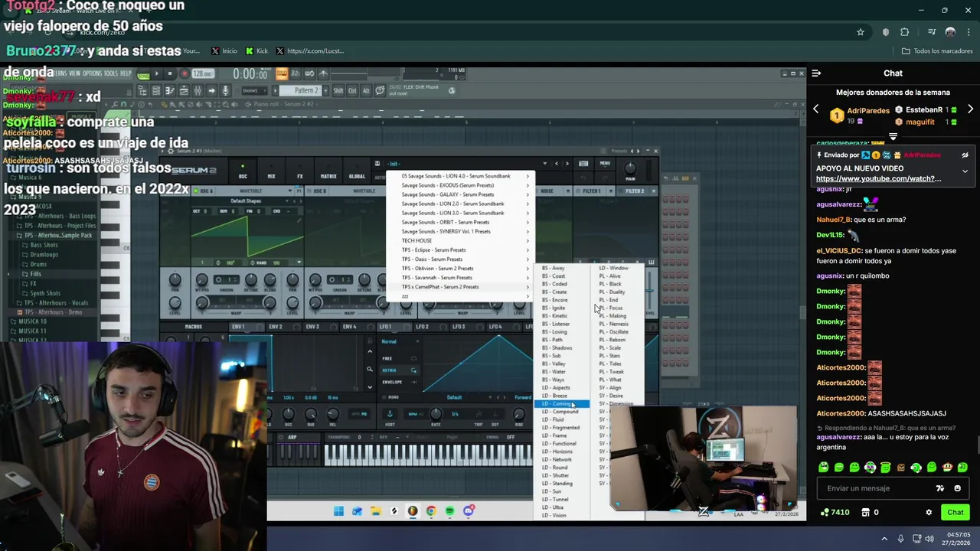Open Todos los marcadores bookmarks folder
Image resolution: width=980 pixels, height=551 pixels.
(937, 51)
